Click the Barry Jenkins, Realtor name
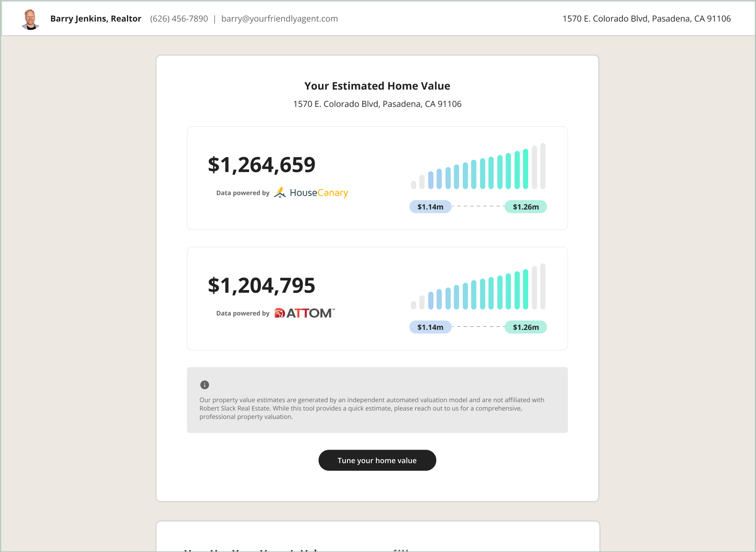This screenshot has height=552, width=756. click(x=96, y=19)
